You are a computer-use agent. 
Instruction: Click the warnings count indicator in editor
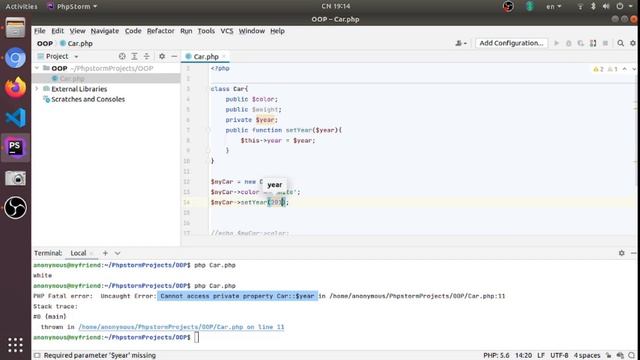pyautogui.click(x=599, y=69)
